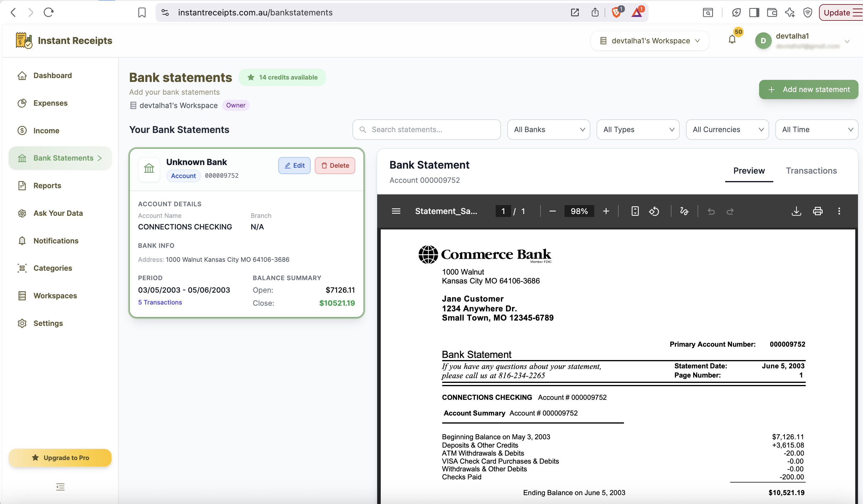Open the All Time filter
The width and height of the screenshot is (863, 504).
[817, 129]
